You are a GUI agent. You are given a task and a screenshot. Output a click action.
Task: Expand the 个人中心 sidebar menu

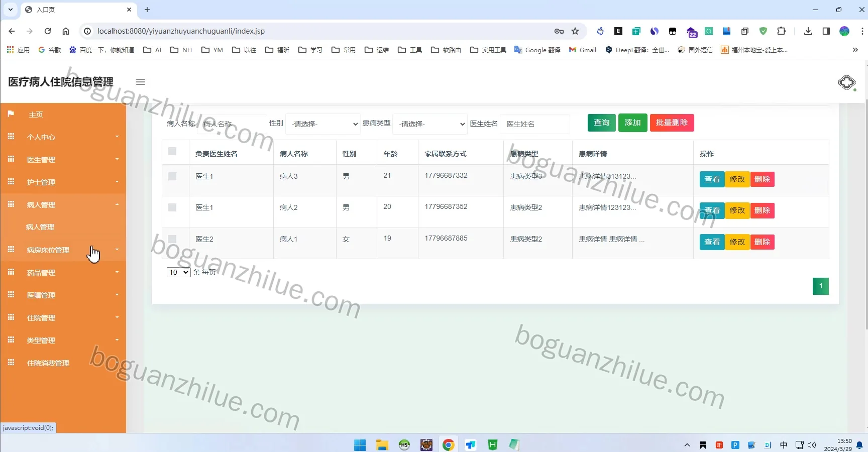coord(63,137)
